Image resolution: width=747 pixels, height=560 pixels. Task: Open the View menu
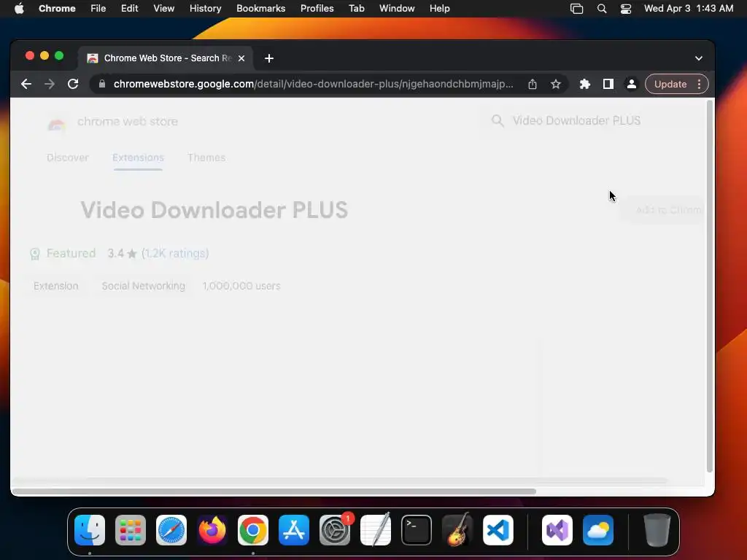click(164, 9)
